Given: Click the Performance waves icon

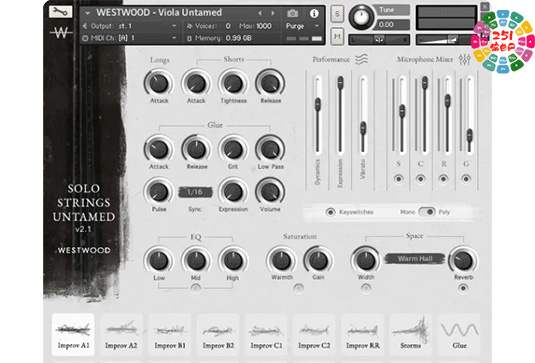Looking at the screenshot, I should [361, 59].
